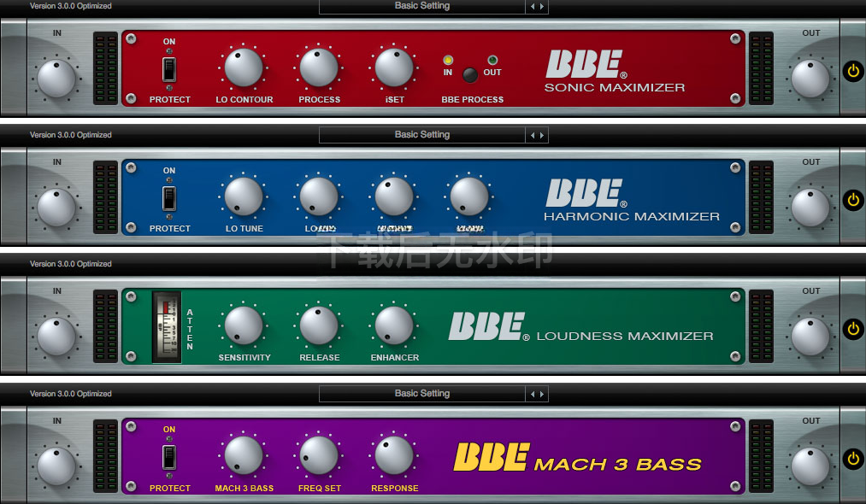Click "Version 3.0.0 Optimized" above Sonic Maximizer

point(71,6)
